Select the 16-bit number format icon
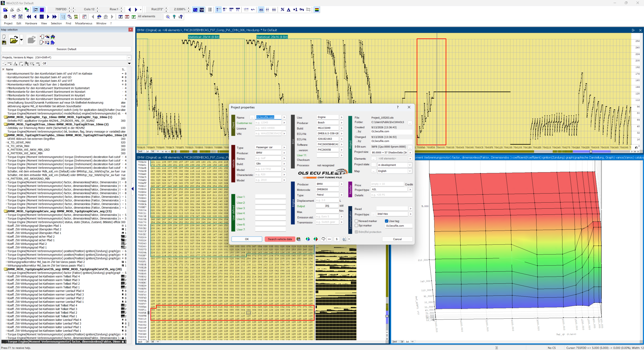This screenshot has height=350, width=644. 224,10
